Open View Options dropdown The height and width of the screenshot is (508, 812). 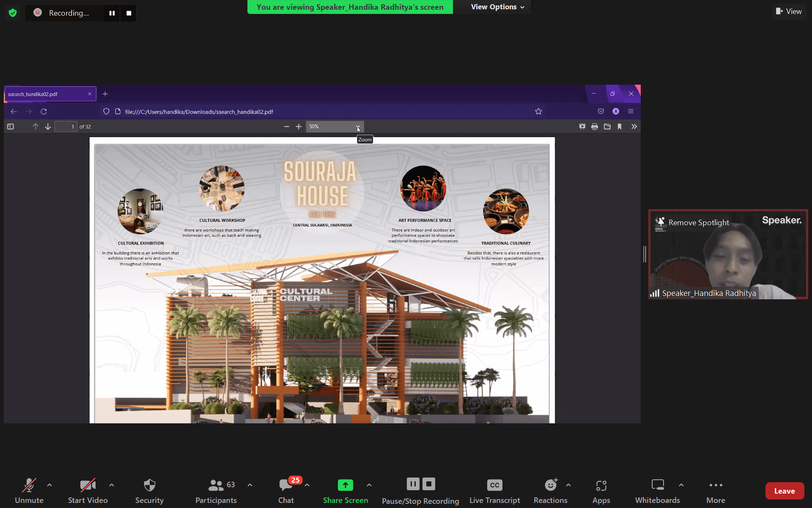pyautogui.click(x=497, y=7)
